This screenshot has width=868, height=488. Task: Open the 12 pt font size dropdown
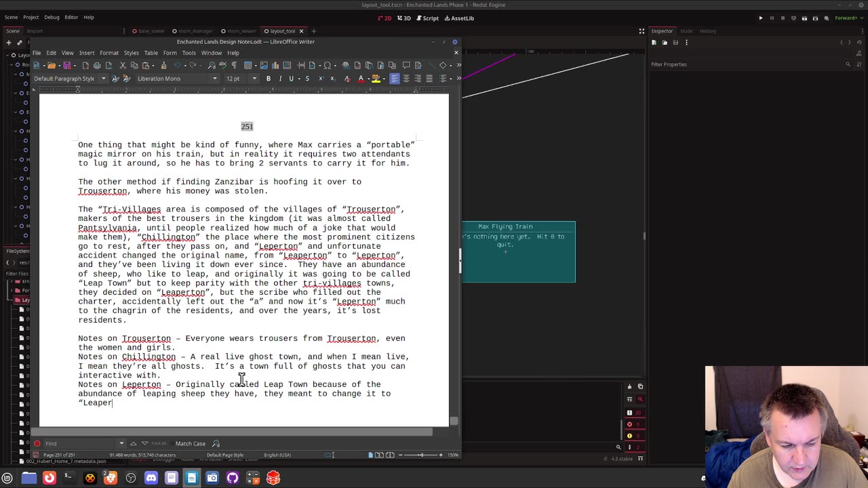(x=254, y=79)
